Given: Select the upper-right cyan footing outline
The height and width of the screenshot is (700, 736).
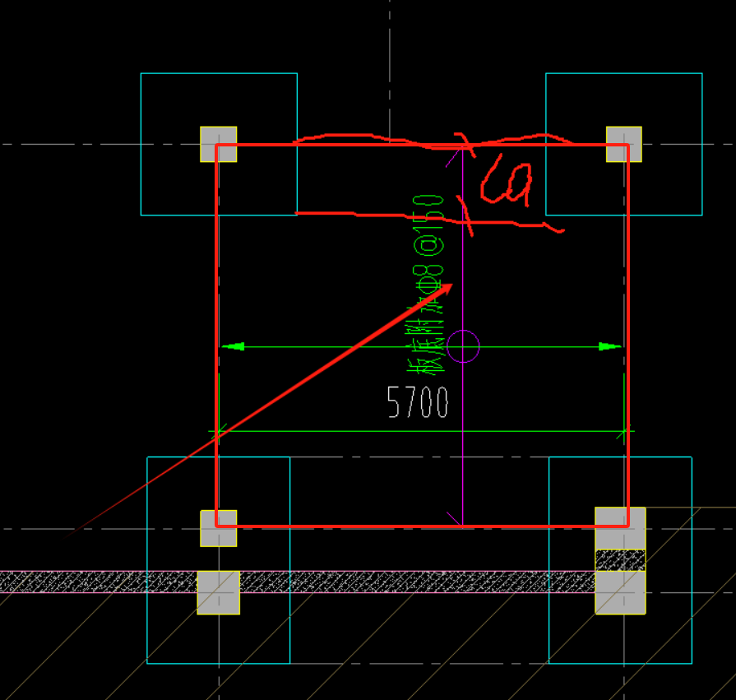Looking at the screenshot, I should tap(624, 144).
